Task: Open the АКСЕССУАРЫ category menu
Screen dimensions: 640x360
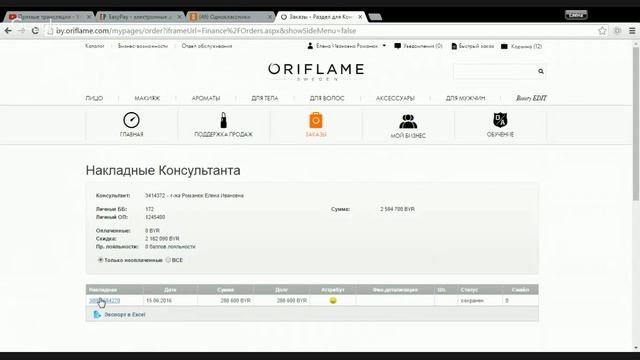Action: pos(395,98)
